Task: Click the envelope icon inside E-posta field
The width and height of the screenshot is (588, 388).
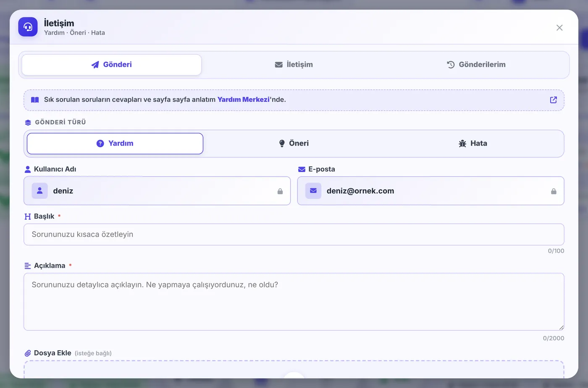Action: tap(313, 191)
